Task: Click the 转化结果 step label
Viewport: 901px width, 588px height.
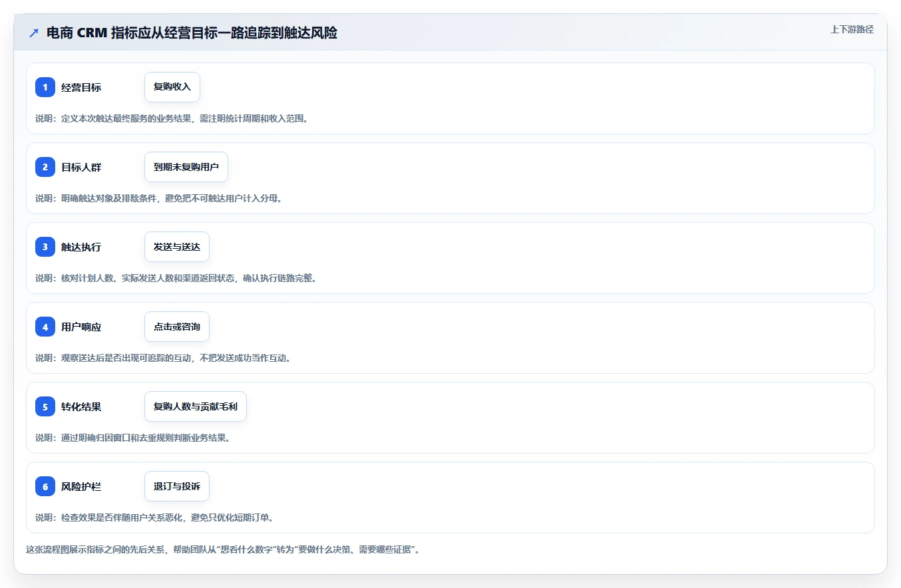Action: (x=81, y=406)
